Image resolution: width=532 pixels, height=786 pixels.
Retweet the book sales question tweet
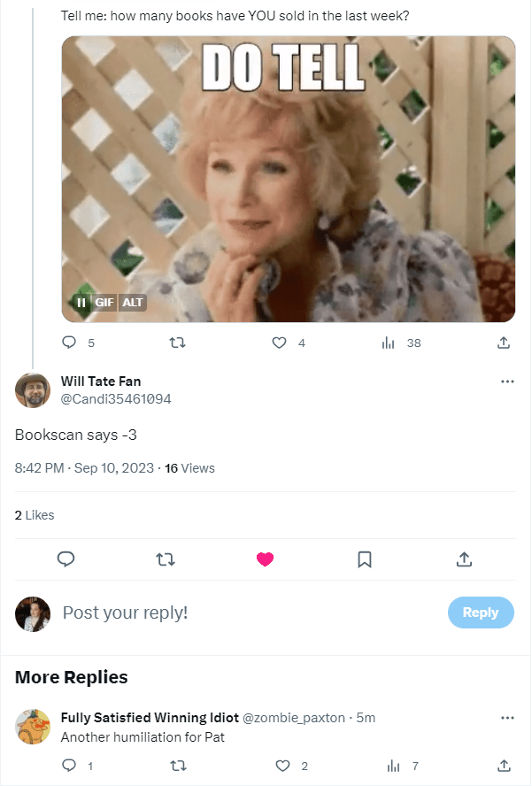176,343
